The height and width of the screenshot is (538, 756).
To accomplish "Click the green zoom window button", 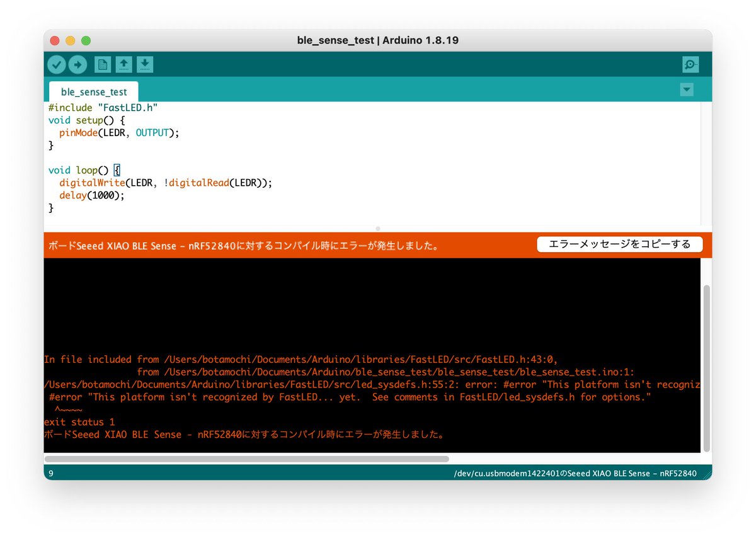I will [x=86, y=40].
